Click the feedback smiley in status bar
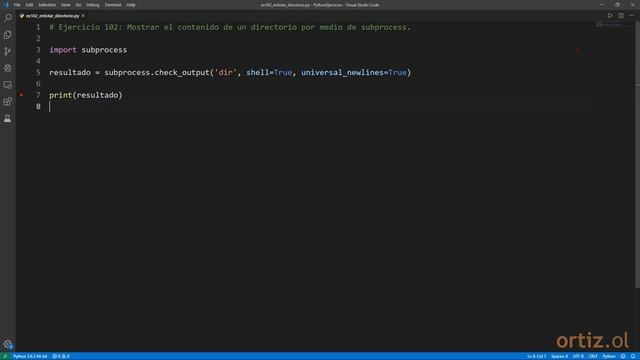This screenshot has width=640, height=360. tap(623, 356)
